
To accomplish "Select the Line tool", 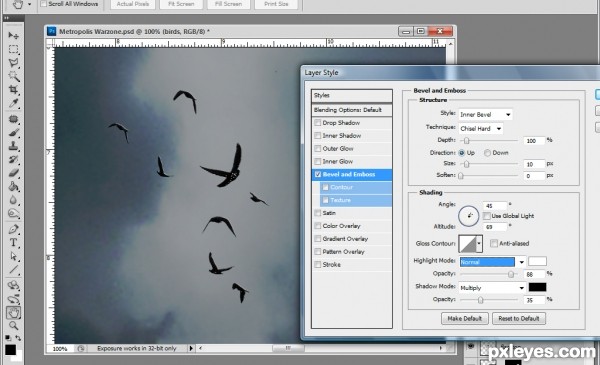I will (13, 270).
